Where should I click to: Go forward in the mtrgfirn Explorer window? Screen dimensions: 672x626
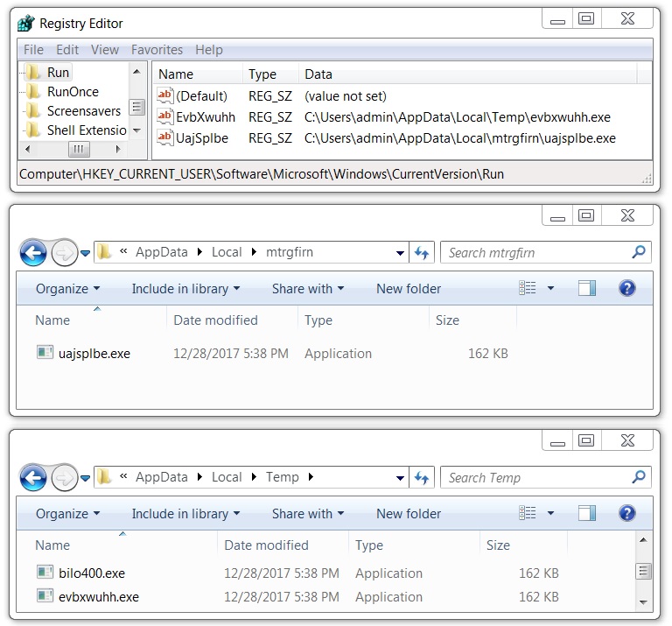[x=64, y=252]
